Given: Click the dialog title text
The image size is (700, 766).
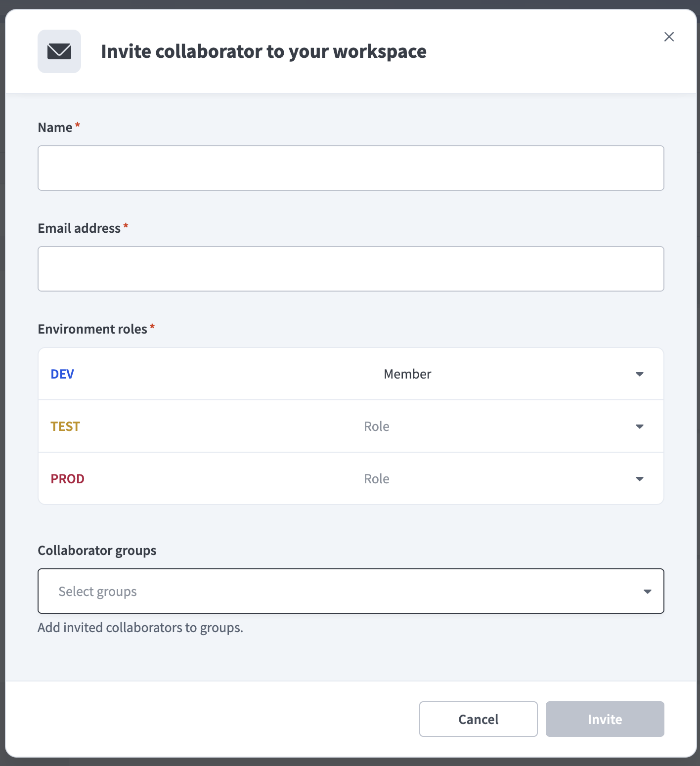Looking at the screenshot, I should point(263,51).
